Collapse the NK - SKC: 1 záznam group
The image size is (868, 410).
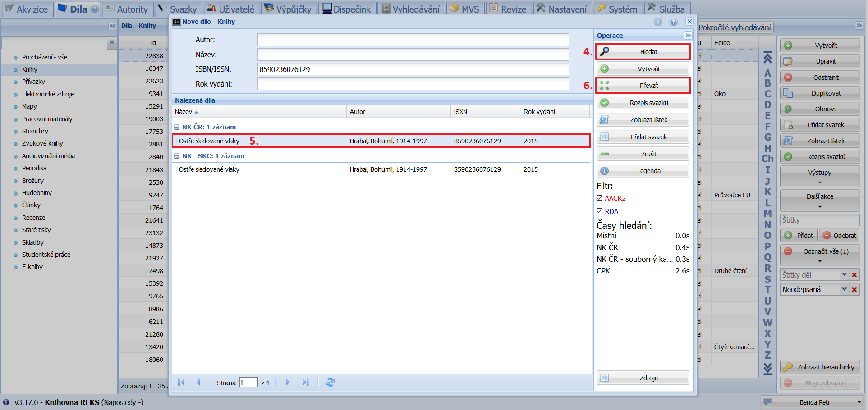pyautogui.click(x=177, y=156)
